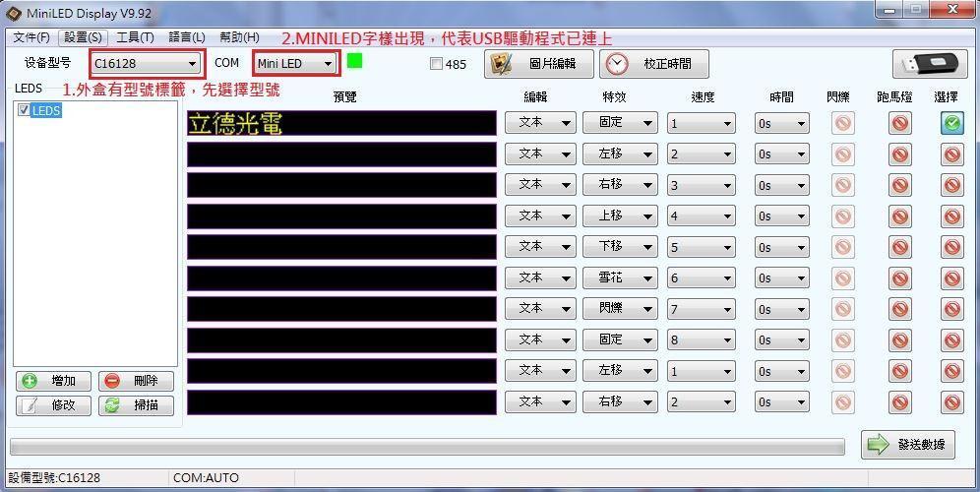Click the 立德光電 preview text row
The height and width of the screenshot is (492, 980).
click(341, 123)
